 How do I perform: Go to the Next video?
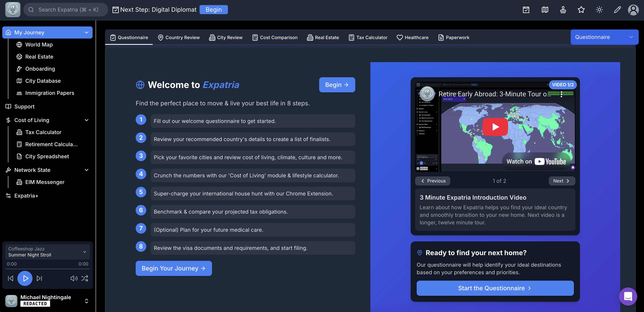tap(562, 181)
